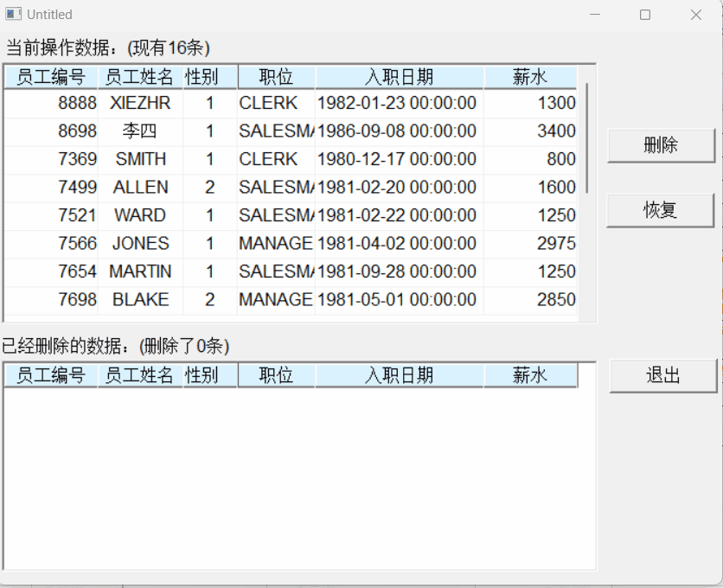This screenshot has width=723, height=588.
Task: Click employee number 7499 cell
Action: coord(51,188)
